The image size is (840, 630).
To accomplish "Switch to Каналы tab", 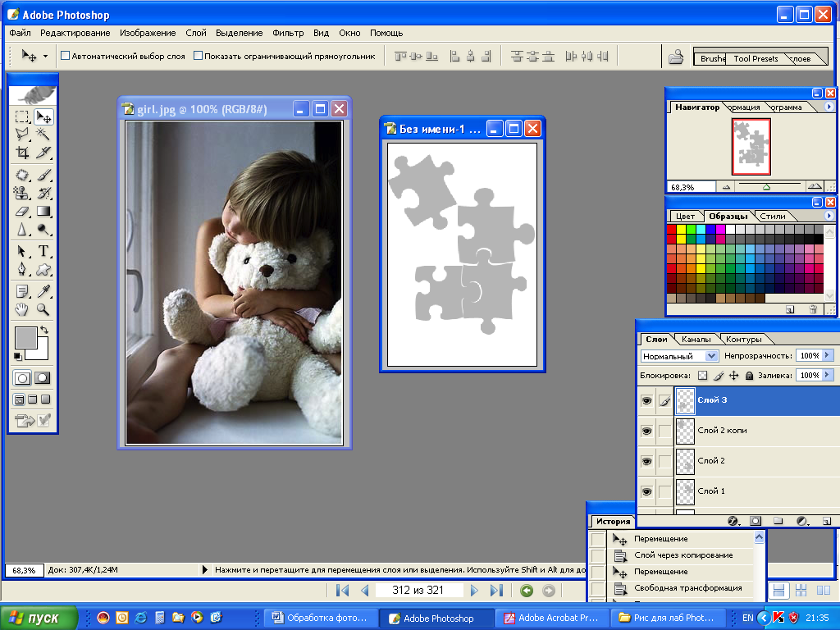I will tap(696, 339).
